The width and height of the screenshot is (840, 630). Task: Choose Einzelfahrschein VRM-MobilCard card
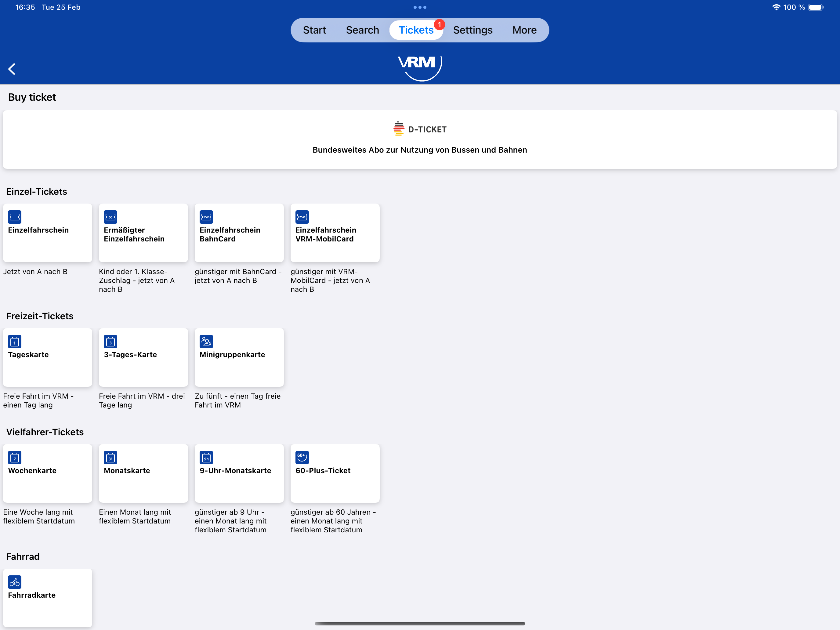tap(335, 233)
